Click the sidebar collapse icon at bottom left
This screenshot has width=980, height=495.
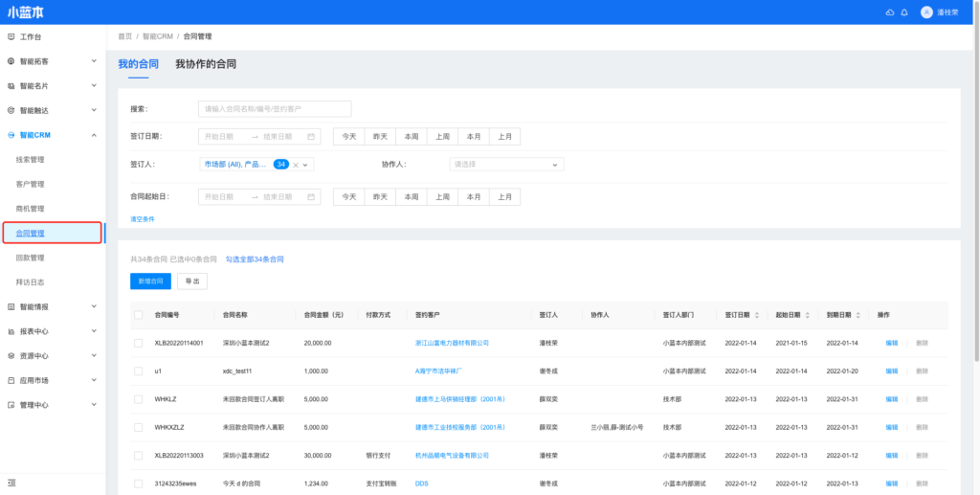tap(11, 482)
